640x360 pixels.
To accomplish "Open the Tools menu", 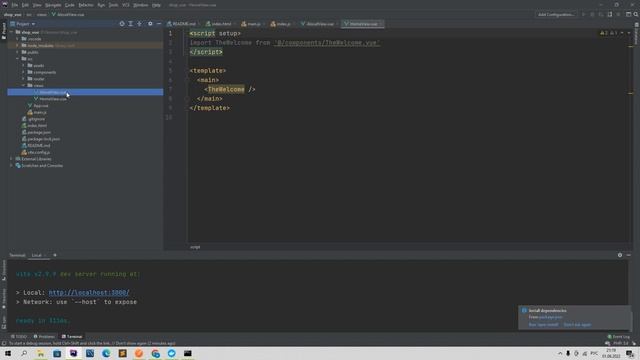I will point(113,5).
